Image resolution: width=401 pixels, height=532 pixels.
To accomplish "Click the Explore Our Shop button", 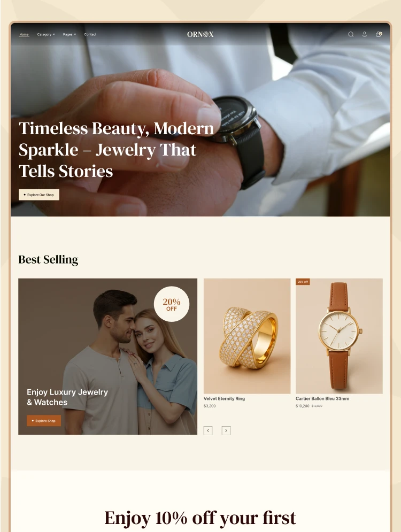I will (x=39, y=195).
